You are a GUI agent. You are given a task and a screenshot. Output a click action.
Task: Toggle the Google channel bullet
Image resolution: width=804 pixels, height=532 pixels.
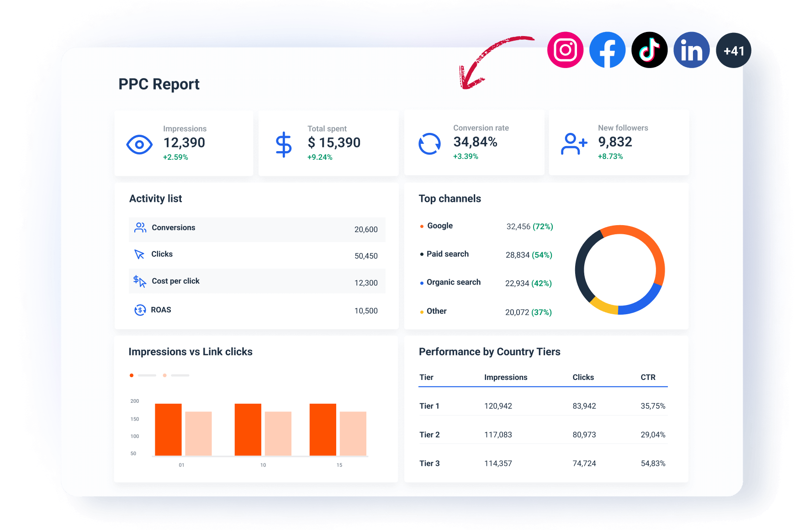coord(421,226)
